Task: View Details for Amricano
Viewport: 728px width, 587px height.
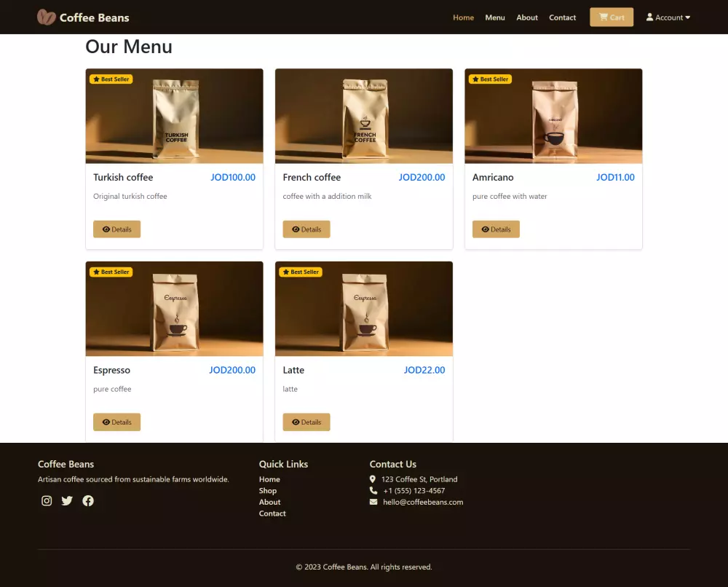Action: pyautogui.click(x=496, y=229)
